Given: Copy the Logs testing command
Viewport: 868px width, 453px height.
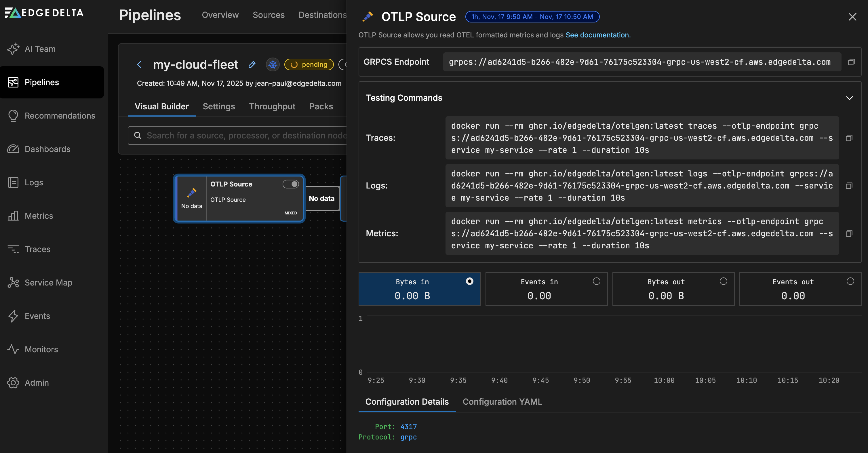Looking at the screenshot, I should (x=849, y=186).
